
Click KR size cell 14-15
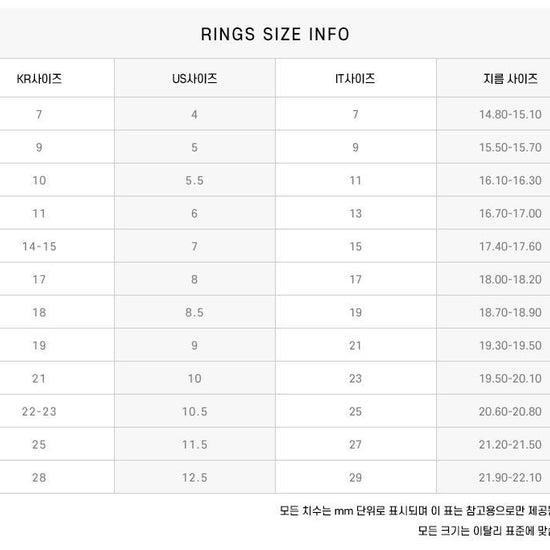(39, 247)
